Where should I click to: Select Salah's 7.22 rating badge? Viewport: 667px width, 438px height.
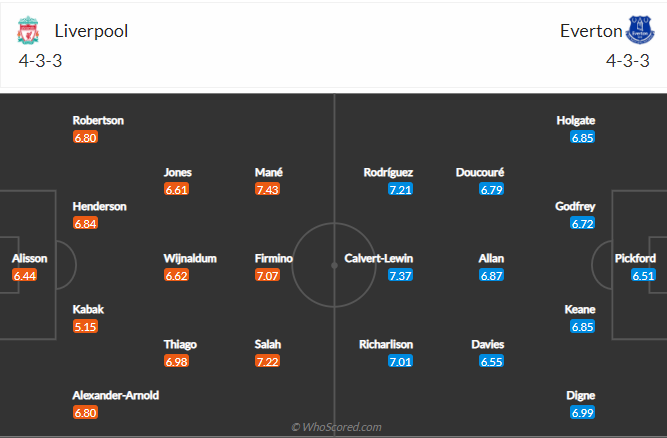[x=267, y=360]
